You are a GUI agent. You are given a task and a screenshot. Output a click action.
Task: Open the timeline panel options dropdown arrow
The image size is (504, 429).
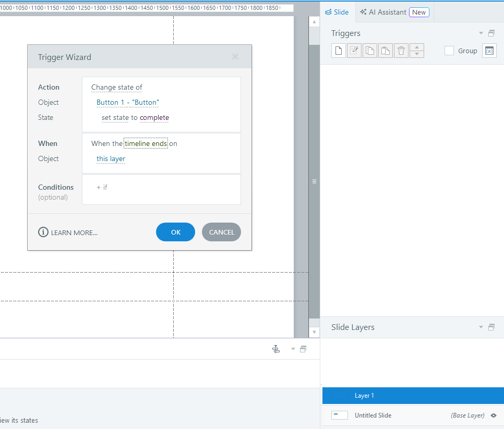click(293, 349)
